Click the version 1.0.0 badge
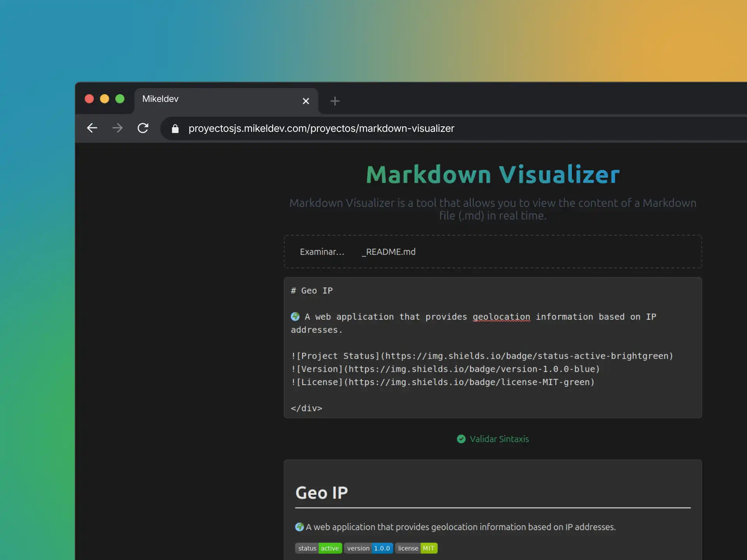This screenshot has width=747, height=560. click(x=368, y=548)
